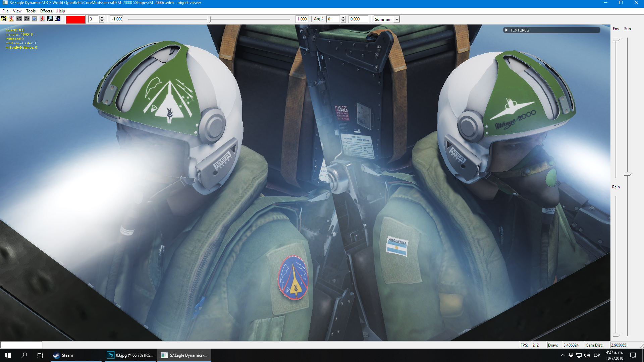644x362 pixels.
Task: Decrease the value-3 spinner with down arrow
Action: click(102, 21)
